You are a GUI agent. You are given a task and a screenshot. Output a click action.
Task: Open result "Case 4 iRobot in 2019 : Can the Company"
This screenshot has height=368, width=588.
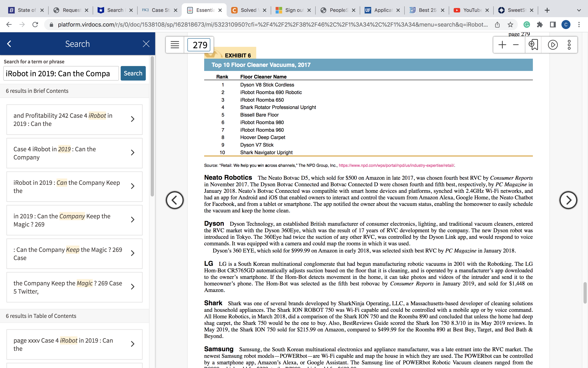74,153
